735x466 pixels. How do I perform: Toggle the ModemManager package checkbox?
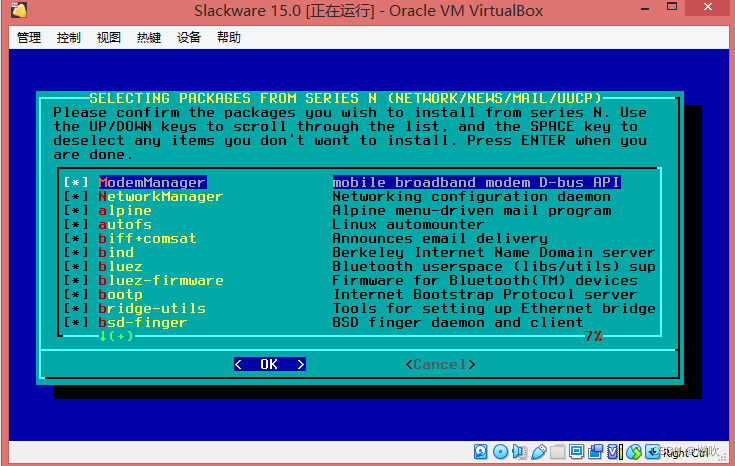[x=76, y=182]
